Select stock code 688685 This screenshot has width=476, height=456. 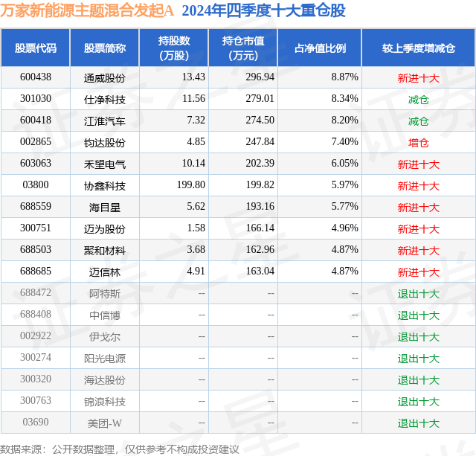(x=36, y=271)
